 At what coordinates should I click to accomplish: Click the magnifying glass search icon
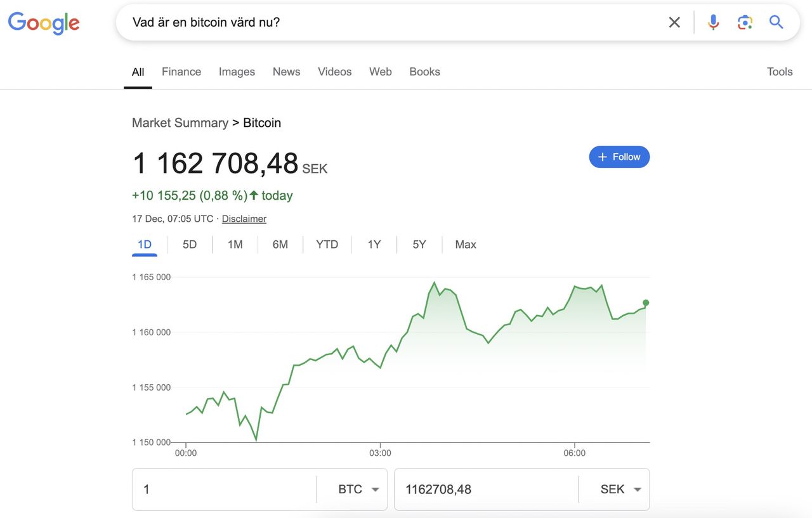[x=776, y=23]
